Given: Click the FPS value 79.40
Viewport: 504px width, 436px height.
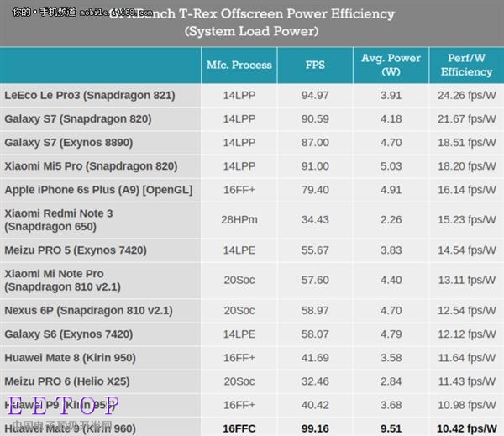Looking at the screenshot, I should [315, 190].
